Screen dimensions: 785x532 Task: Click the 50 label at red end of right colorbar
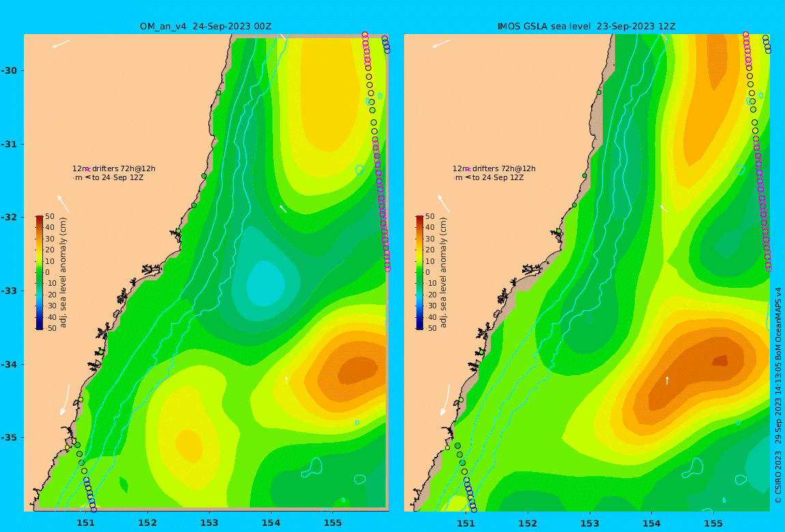[430, 216]
